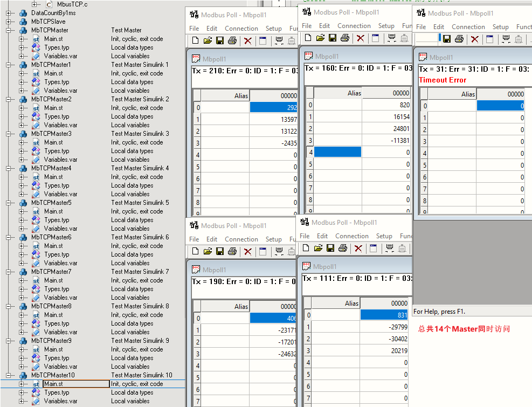Click Open folder icon in Tx = 190 window
This screenshot has height=407, width=532.
click(x=208, y=252)
